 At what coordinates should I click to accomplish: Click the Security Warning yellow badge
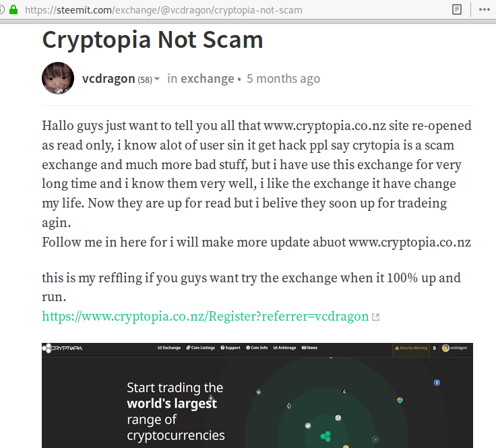coord(411,348)
